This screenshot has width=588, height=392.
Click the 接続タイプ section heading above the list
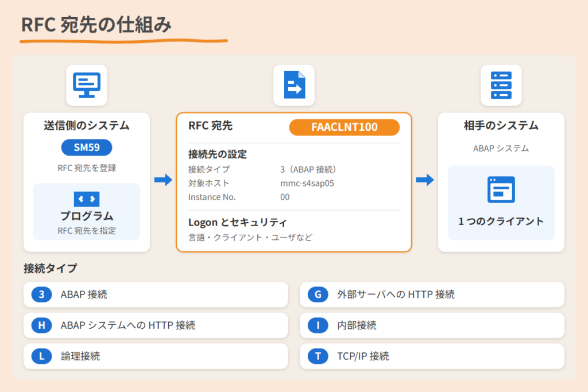(x=51, y=269)
